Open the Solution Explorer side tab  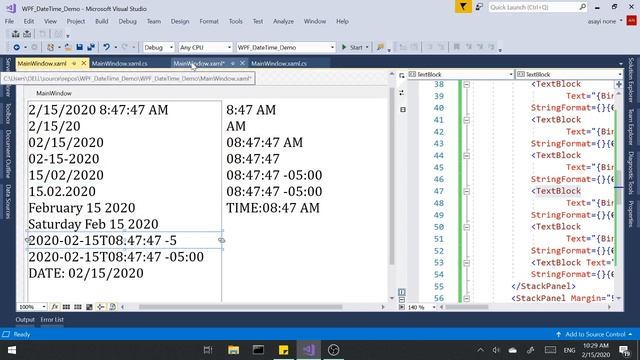pos(631,80)
